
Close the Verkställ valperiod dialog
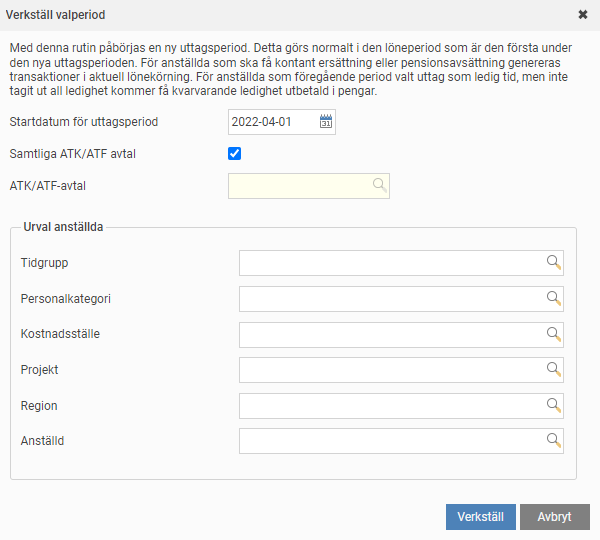coord(583,15)
